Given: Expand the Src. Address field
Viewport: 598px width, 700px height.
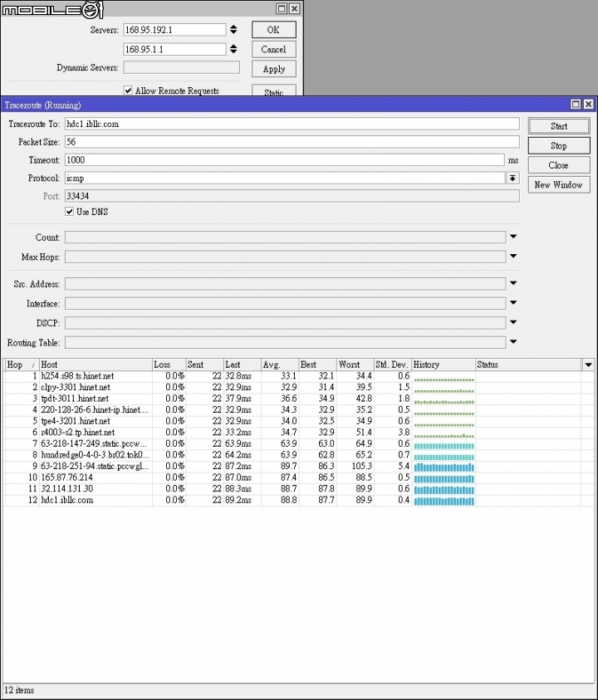Looking at the screenshot, I should coord(513,283).
